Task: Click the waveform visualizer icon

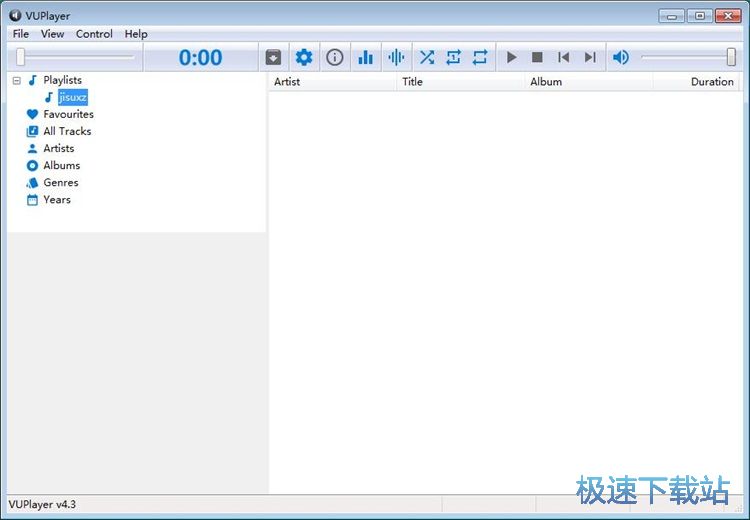Action: pos(396,58)
